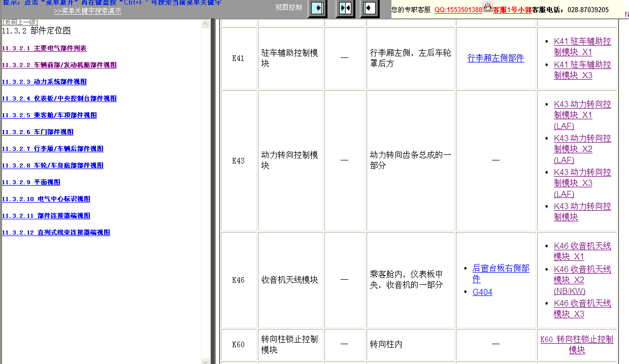
Task: Click the view control center-split icon
Action: point(345,8)
